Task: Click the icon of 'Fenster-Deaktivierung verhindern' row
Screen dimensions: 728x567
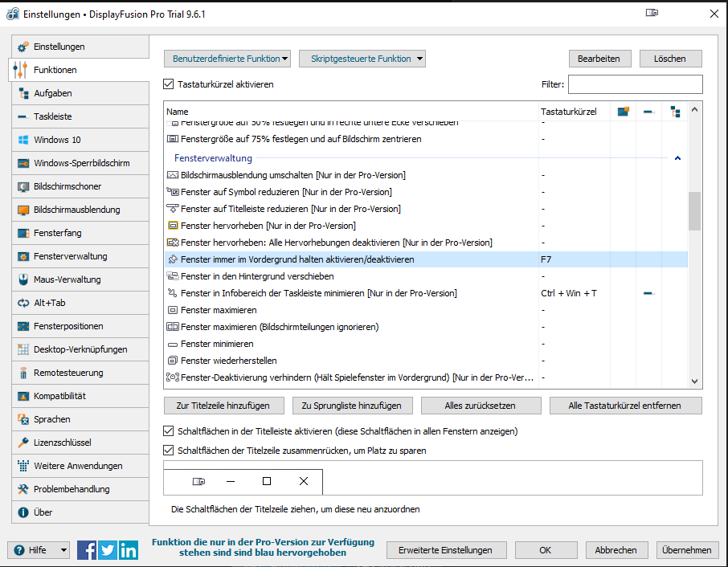Action: click(173, 377)
